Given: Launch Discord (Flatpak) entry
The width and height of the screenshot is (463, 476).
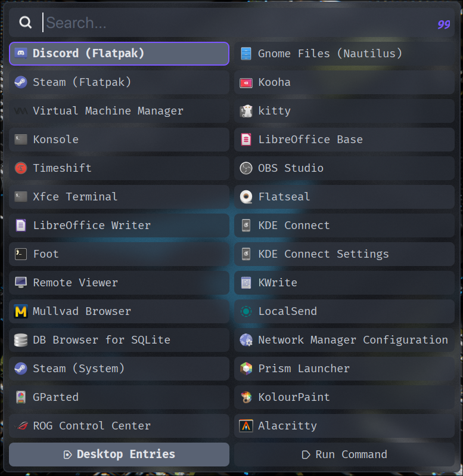Looking at the screenshot, I should (119, 54).
